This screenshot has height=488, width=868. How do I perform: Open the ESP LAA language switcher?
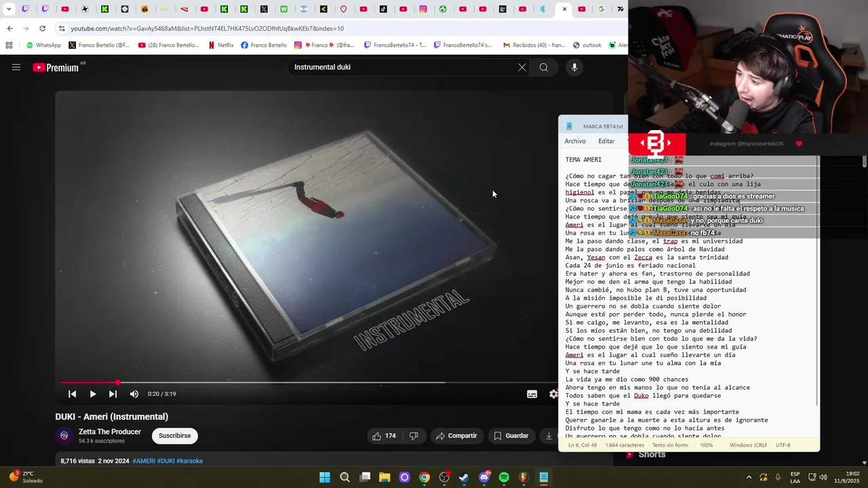pos(795,477)
